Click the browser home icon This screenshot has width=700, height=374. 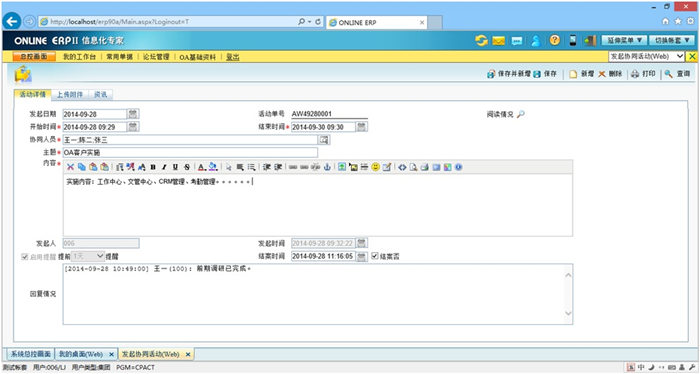pos(665,21)
